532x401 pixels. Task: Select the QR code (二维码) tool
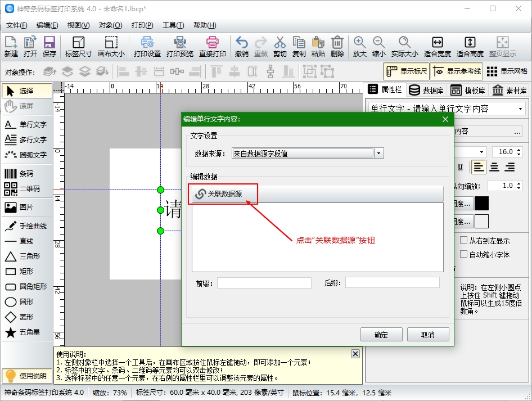pyautogui.click(x=26, y=189)
